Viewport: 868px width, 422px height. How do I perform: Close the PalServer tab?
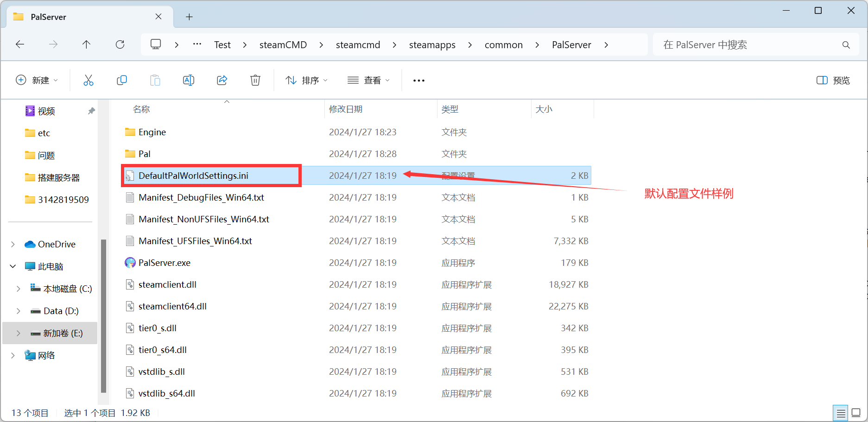[158, 17]
